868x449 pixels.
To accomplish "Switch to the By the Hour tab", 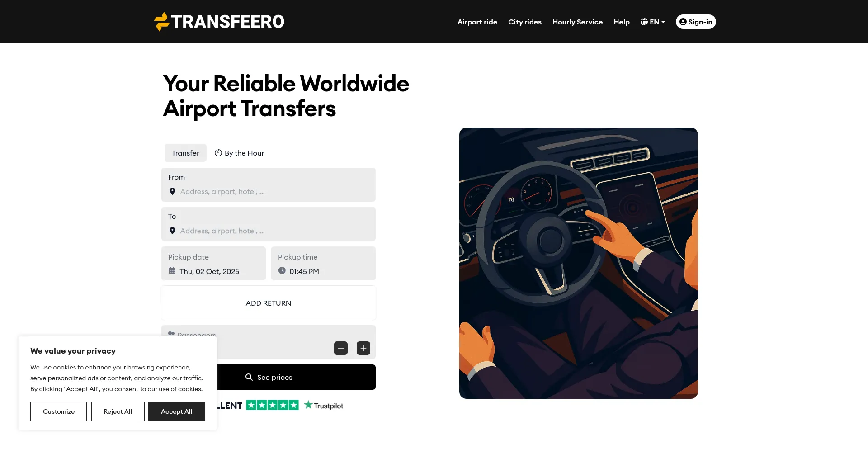I will pos(239,153).
